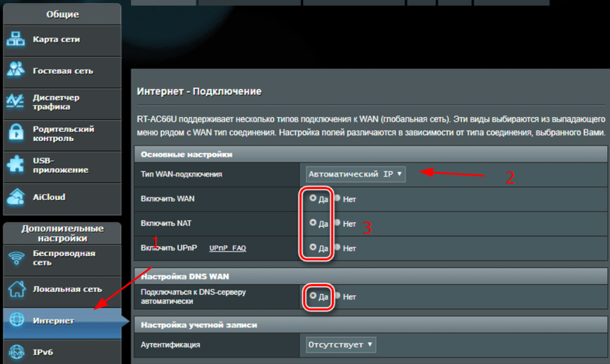Screen dimensions: 610x364
Task: Select Да for Включить WAN
Action: 313,198
